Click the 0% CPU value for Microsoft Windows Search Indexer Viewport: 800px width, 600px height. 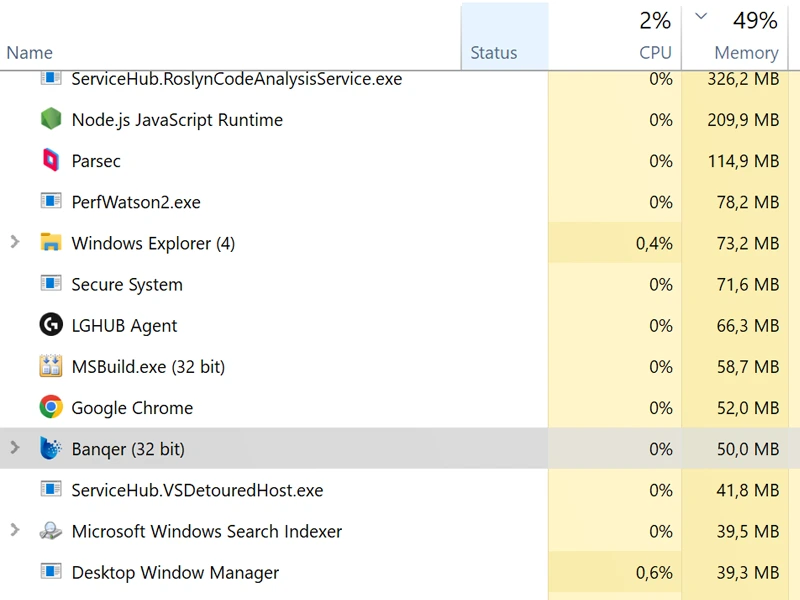(x=661, y=532)
